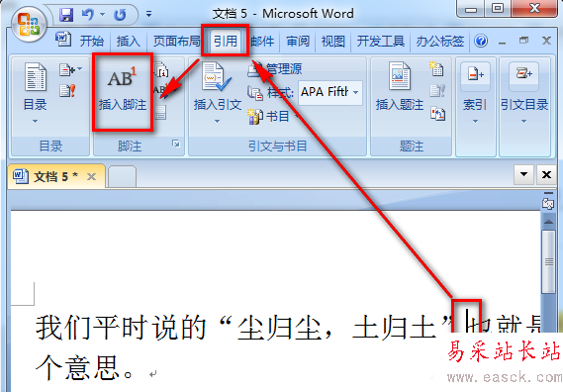Click 管理源 manage sources
Image resolution: width=563 pixels, height=392 pixels.
coord(275,68)
